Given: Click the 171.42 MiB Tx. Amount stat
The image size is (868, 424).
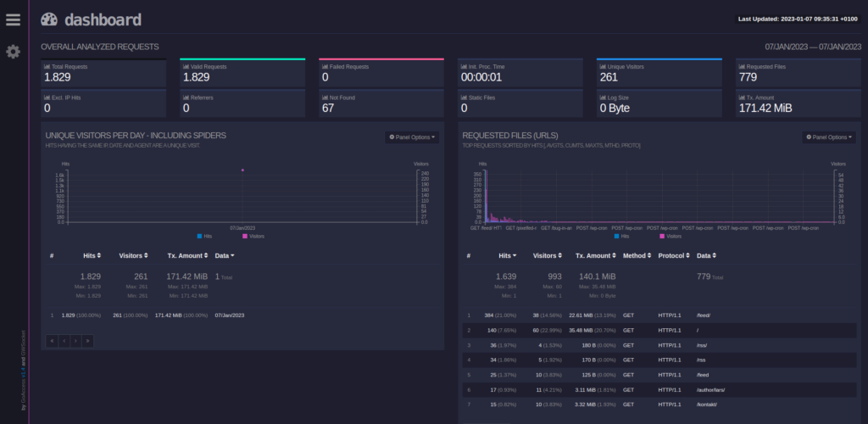Looking at the screenshot, I should click(x=765, y=108).
